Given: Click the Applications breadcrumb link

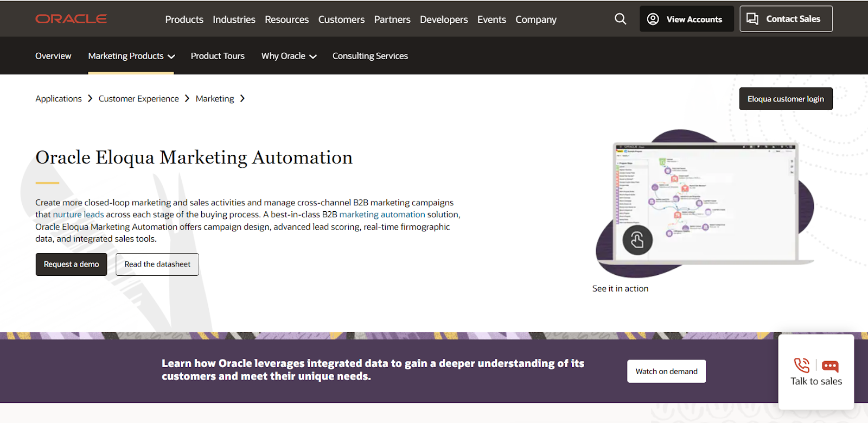Looking at the screenshot, I should point(59,99).
